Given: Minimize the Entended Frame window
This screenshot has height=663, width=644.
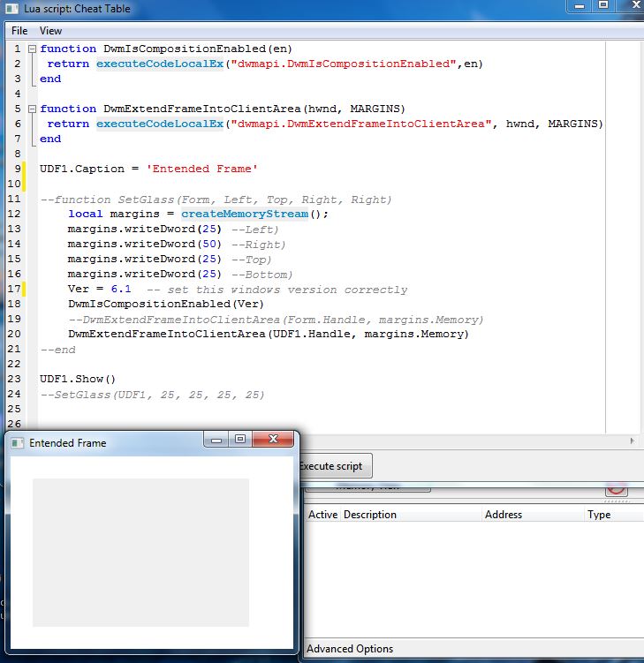Looking at the screenshot, I should click(216, 439).
